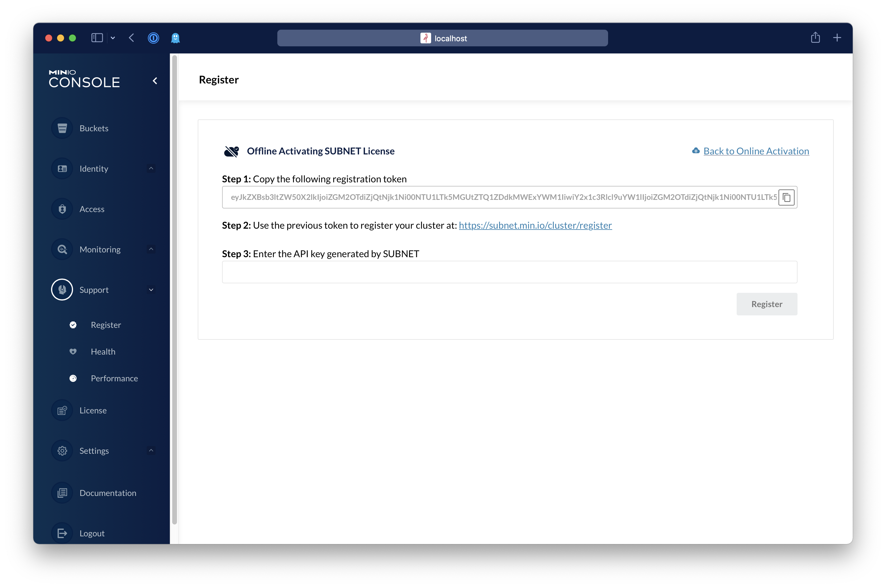
Task: Expand the Identity submenu chevron
Action: [151, 168]
